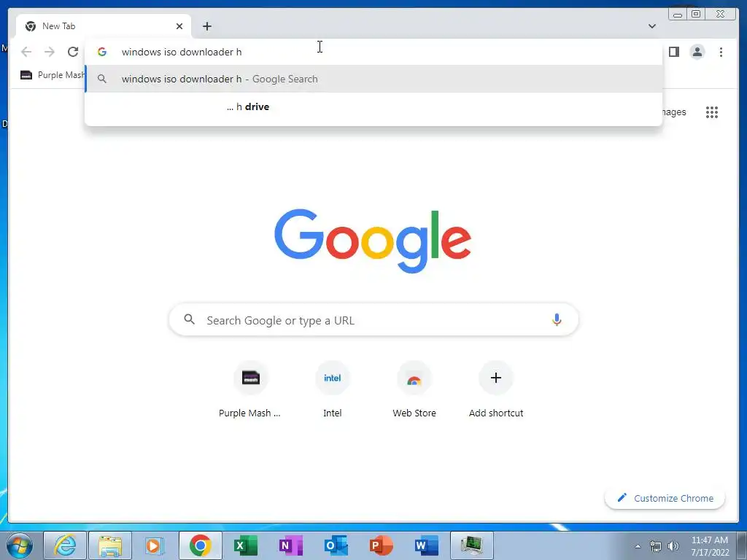This screenshot has width=747, height=560.
Task: Click the address bar text field
Action: click(373, 52)
